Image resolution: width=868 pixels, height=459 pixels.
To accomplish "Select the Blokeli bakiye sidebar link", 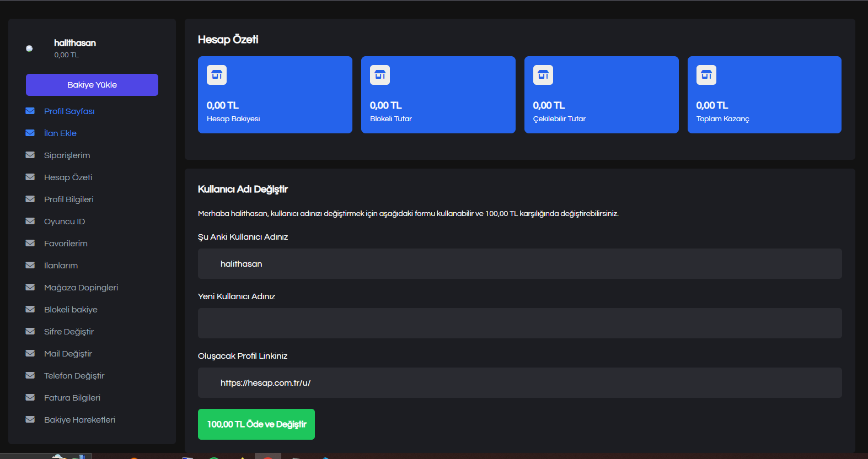I will click(71, 310).
